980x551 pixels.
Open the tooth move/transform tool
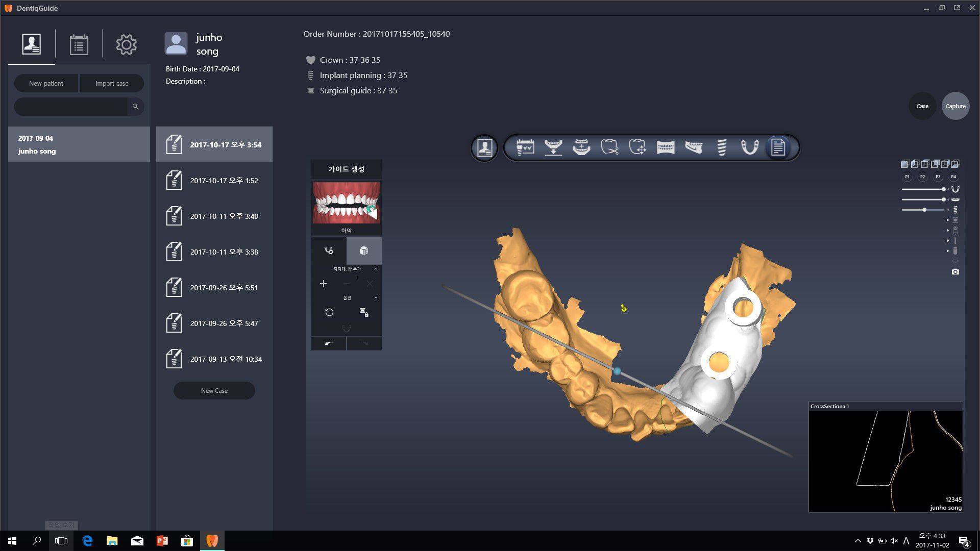[638, 147]
